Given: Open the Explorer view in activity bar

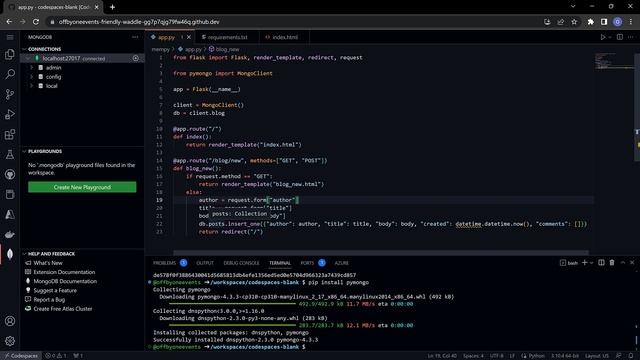Looking at the screenshot, I should [x=10, y=55].
